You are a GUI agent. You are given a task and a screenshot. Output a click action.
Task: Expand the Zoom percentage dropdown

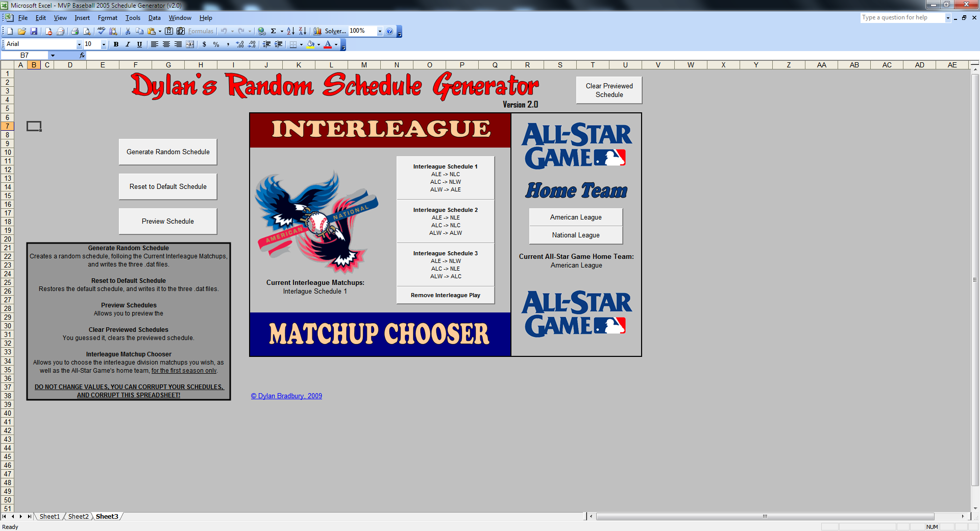(380, 31)
